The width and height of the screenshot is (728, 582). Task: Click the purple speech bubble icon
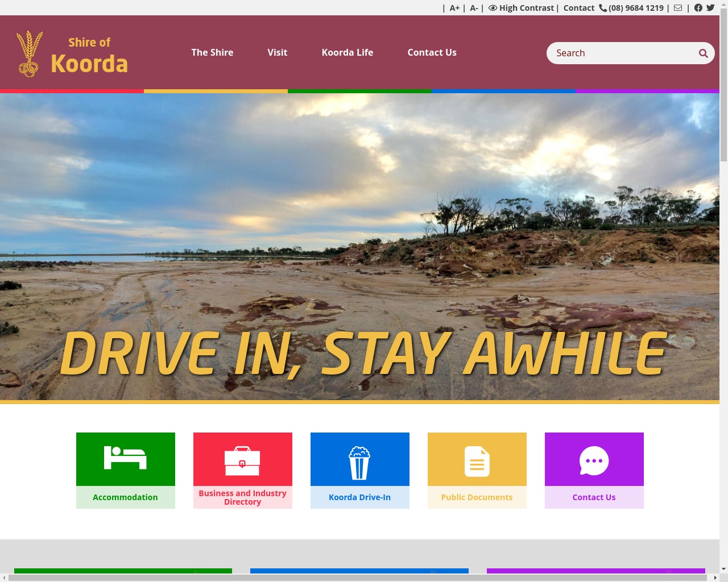click(594, 460)
